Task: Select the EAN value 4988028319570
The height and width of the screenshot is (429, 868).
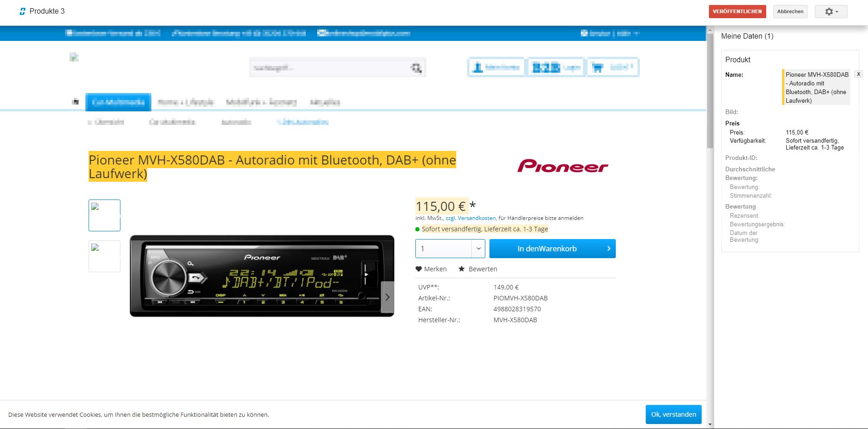Action: 517,309
